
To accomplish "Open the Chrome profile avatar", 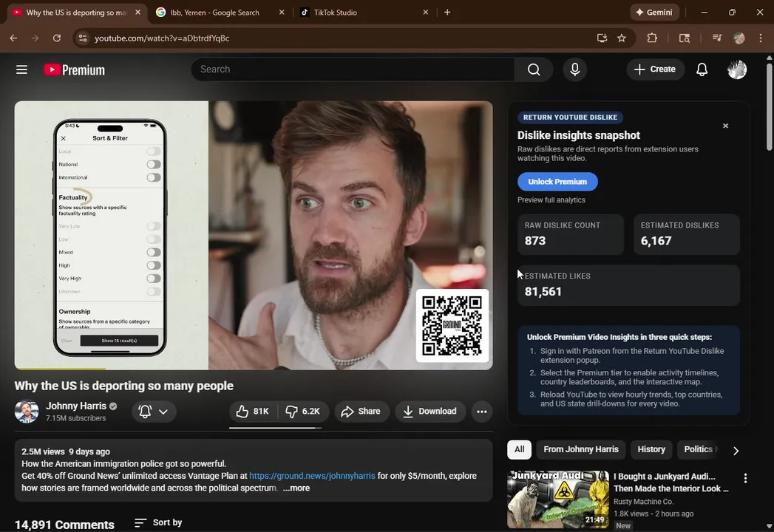I will pos(739,38).
